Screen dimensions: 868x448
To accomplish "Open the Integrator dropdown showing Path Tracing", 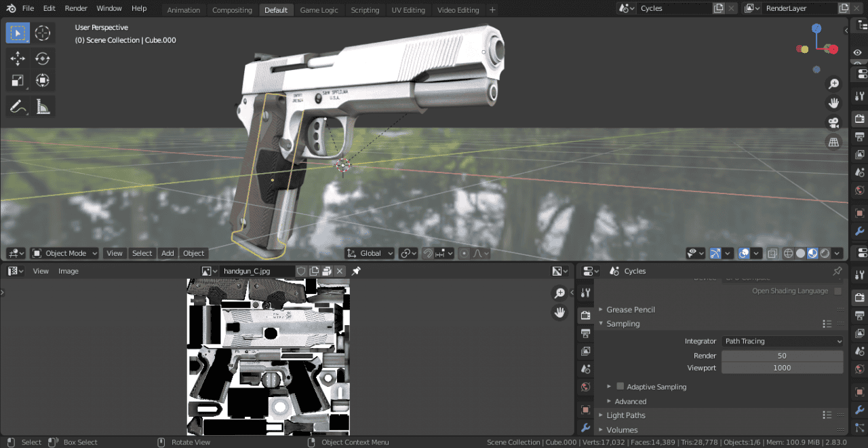I will pyautogui.click(x=781, y=341).
